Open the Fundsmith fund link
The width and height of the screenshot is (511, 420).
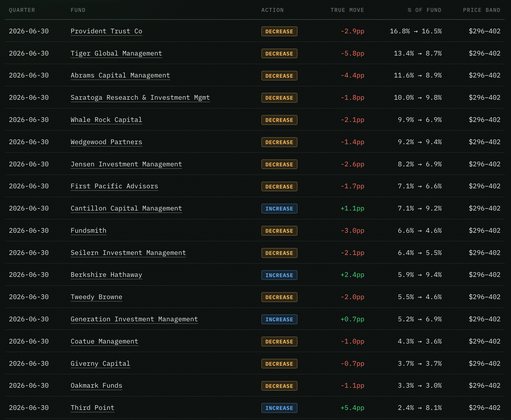click(88, 231)
